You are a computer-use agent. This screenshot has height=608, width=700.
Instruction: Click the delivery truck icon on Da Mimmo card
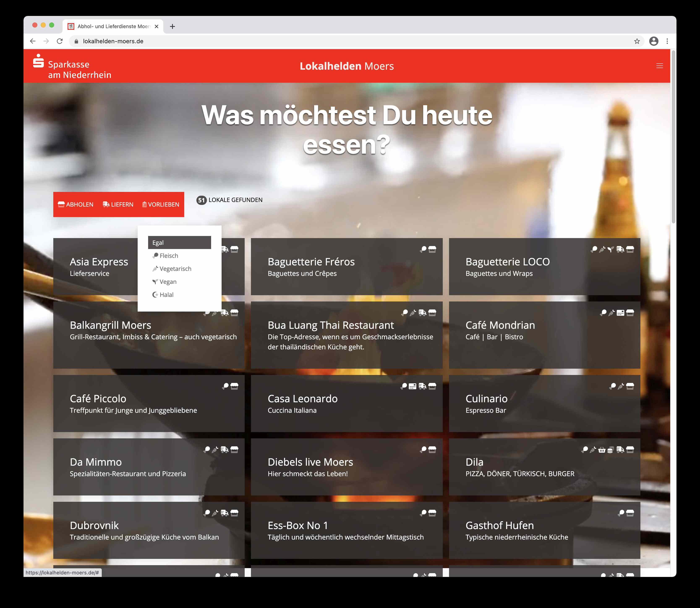point(225,450)
